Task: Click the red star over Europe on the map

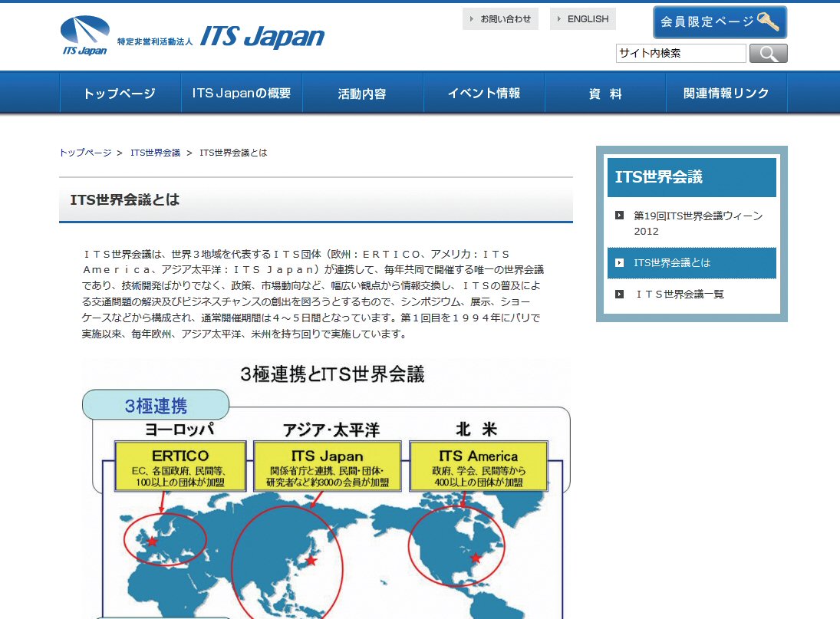Action: coord(152,541)
